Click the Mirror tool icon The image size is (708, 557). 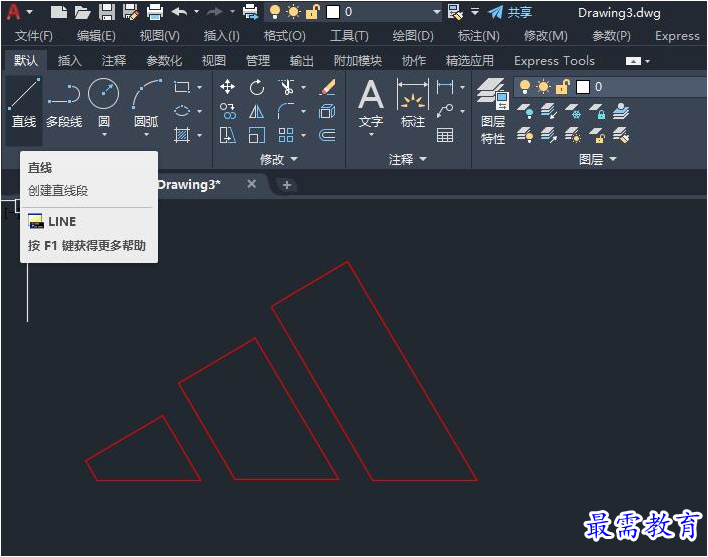[x=256, y=111]
